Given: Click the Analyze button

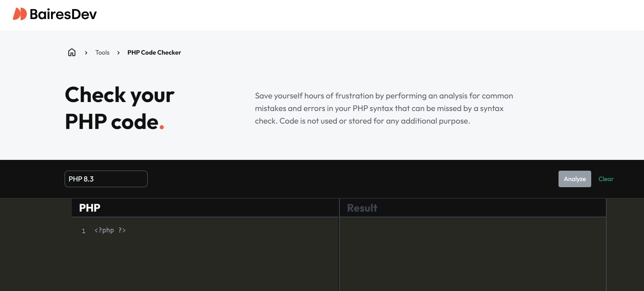Looking at the screenshot, I should [575, 179].
